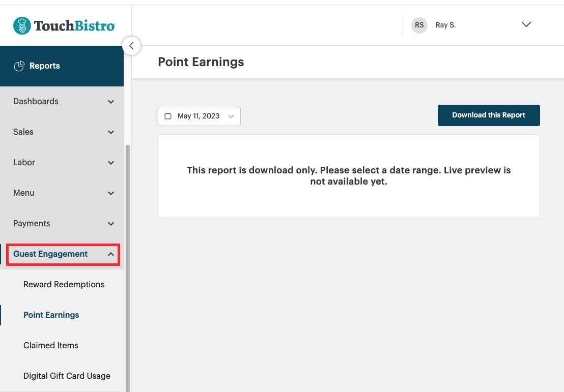Click the calendar icon in the date picker
Screen dimensions: 564x392
[168, 116]
